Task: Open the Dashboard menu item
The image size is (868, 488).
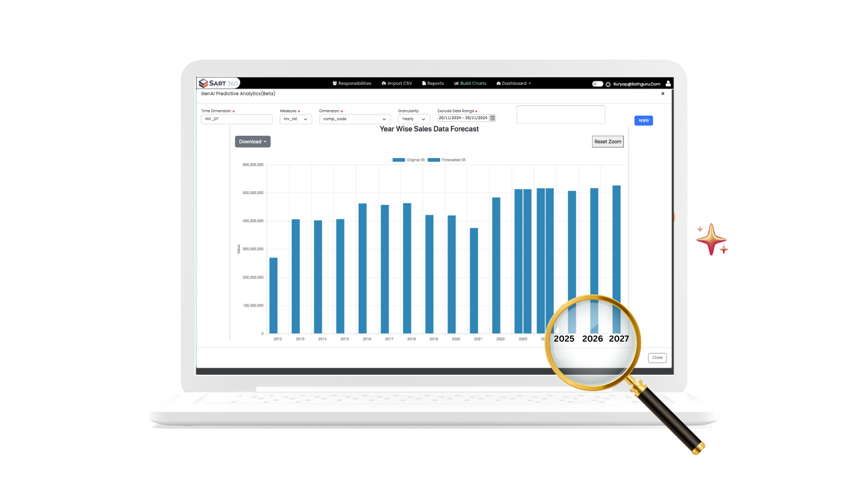Action: 514,84
